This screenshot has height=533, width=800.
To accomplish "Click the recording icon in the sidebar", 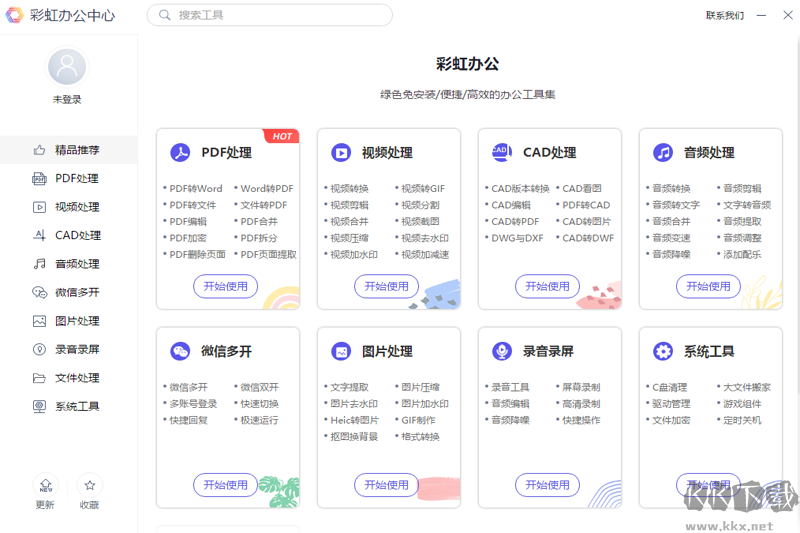I will click(39, 349).
